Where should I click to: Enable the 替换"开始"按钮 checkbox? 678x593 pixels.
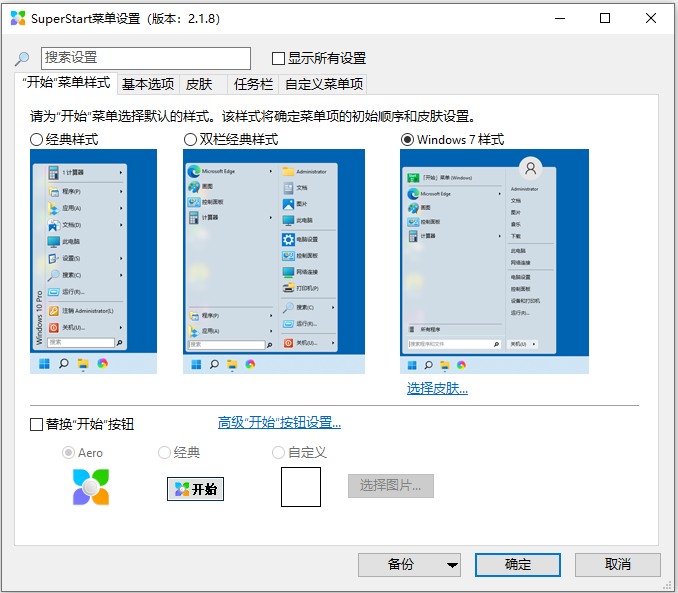tap(36, 424)
